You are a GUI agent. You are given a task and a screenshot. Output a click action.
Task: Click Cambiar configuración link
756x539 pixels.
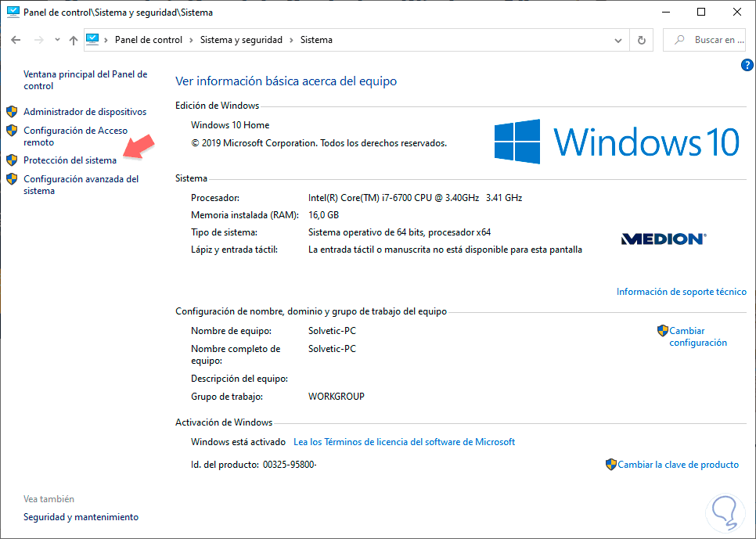[697, 336]
